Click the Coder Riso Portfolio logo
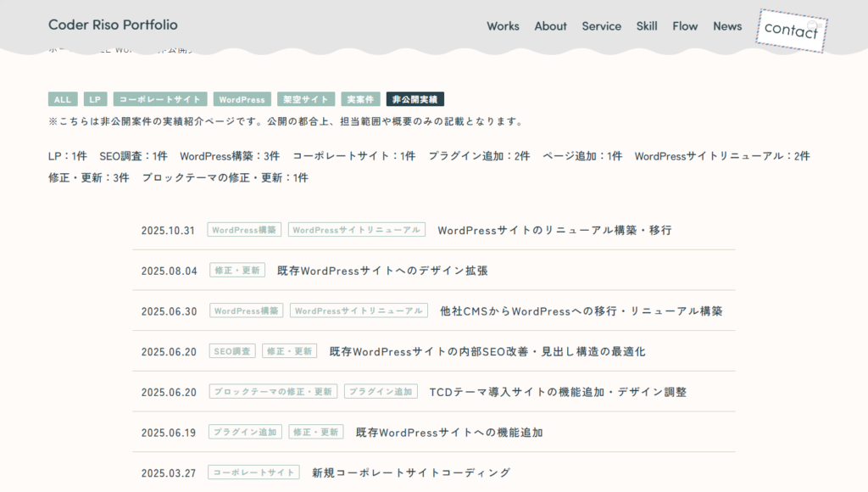Screen dimensions: 868x492 tap(113, 25)
